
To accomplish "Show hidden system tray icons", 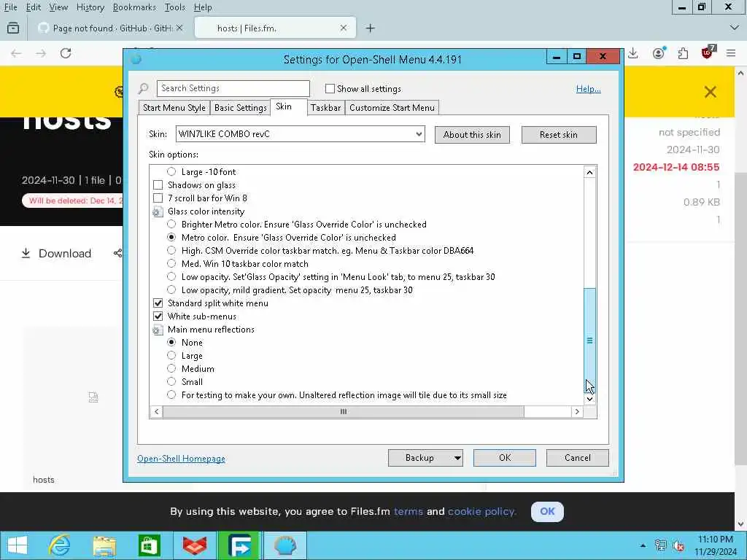I will point(643,545).
